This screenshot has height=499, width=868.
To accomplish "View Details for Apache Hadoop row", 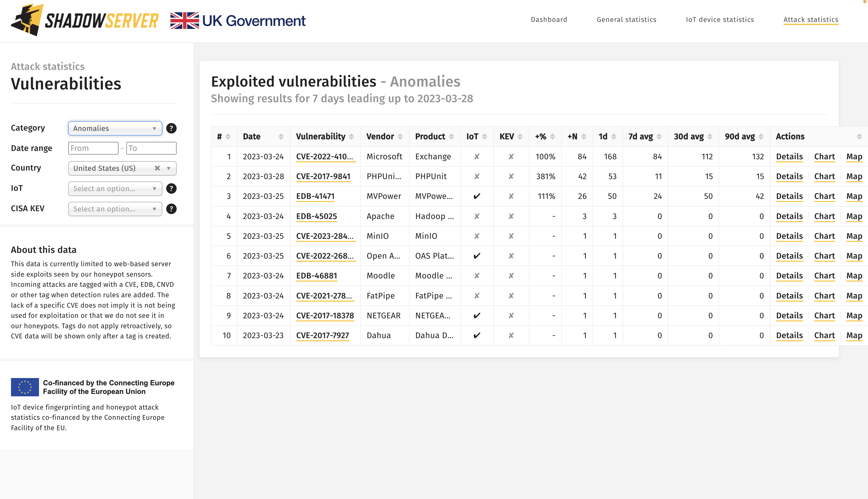I will pyautogui.click(x=789, y=216).
